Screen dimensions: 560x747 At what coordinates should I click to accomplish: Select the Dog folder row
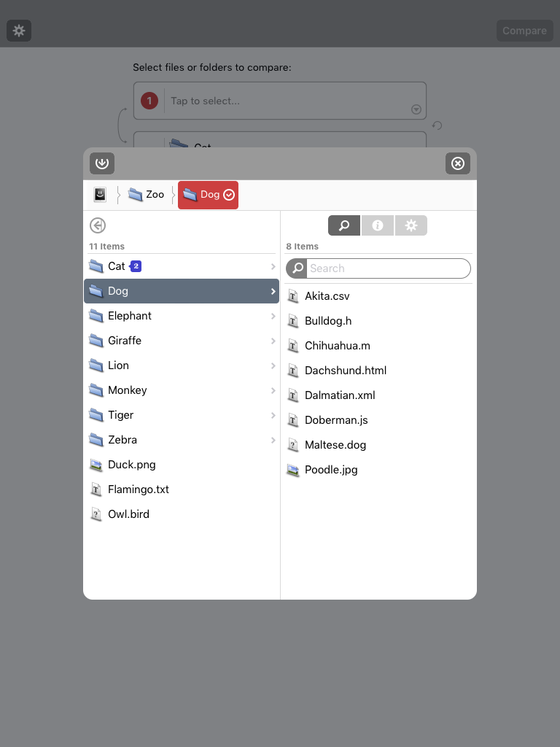[x=182, y=291]
